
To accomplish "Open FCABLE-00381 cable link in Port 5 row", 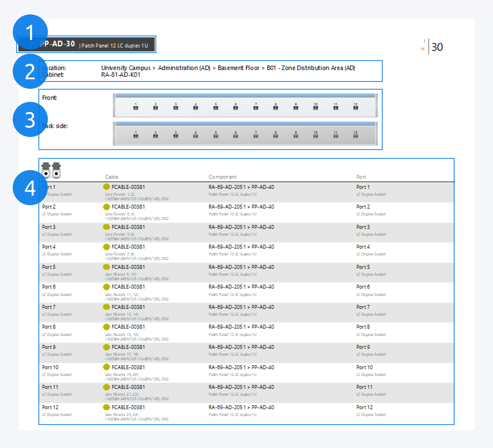I will click(x=128, y=267).
